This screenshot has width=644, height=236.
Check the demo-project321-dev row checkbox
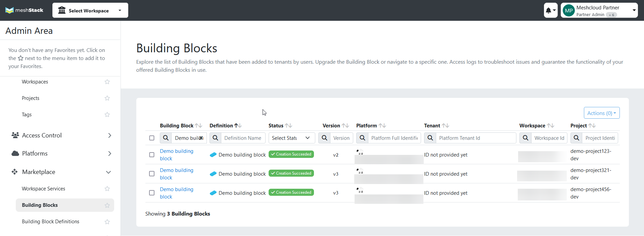tap(152, 174)
